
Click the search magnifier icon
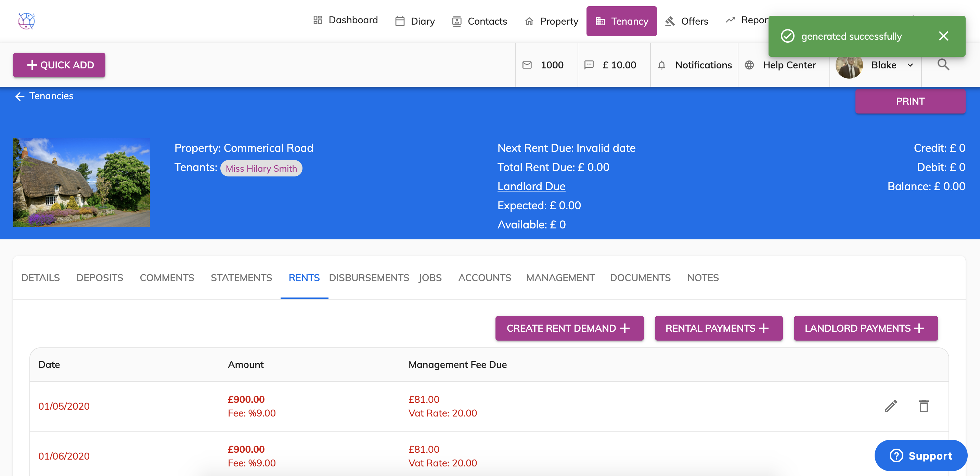coord(943,65)
